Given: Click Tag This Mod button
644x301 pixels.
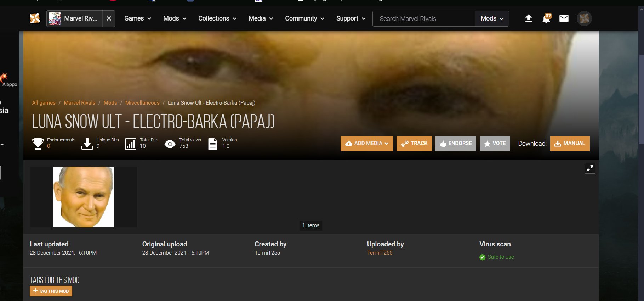Looking at the screenshot, I should click(x=51, y=291).
